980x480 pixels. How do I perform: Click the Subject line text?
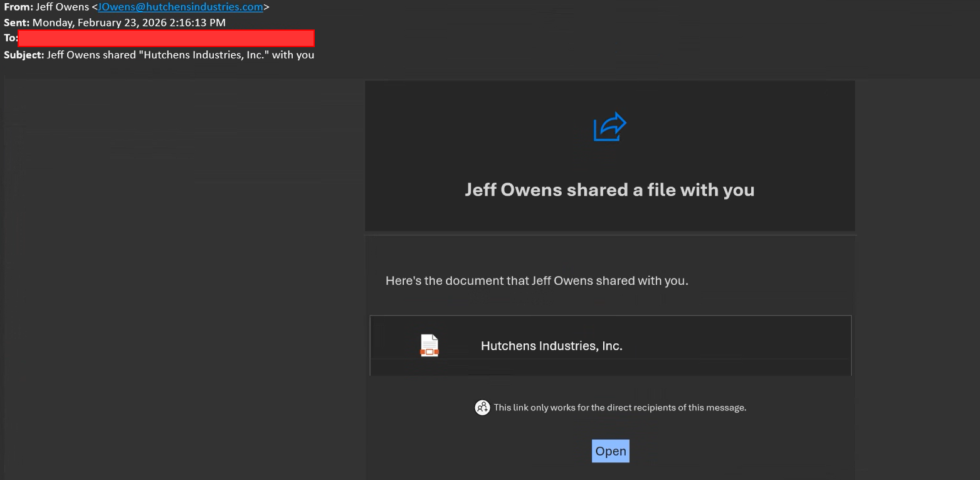tap(181, 55)
